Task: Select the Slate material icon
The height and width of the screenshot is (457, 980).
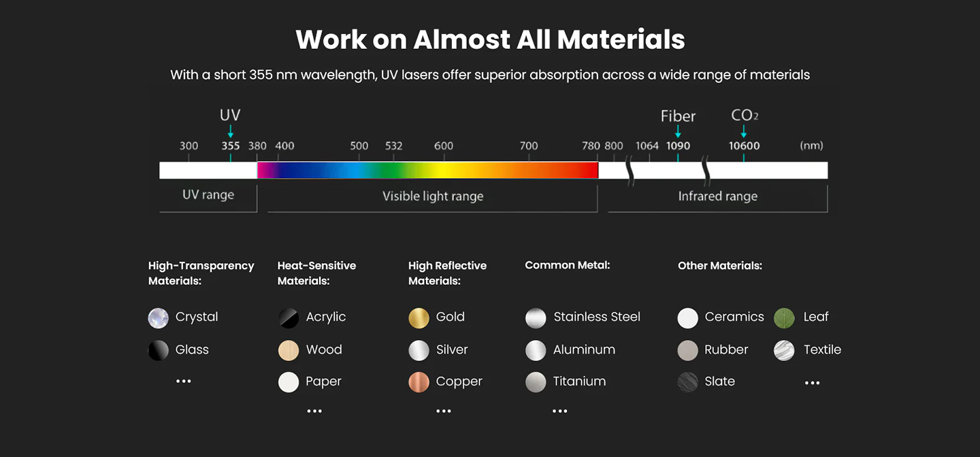Action: click(x=688, y=382)
